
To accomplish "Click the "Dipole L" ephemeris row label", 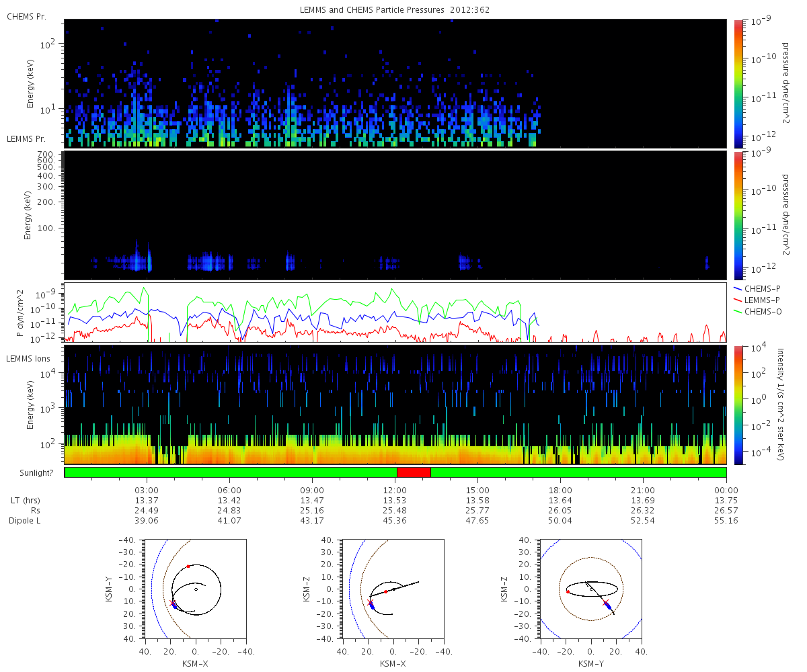I will click(x=25, y=521).
